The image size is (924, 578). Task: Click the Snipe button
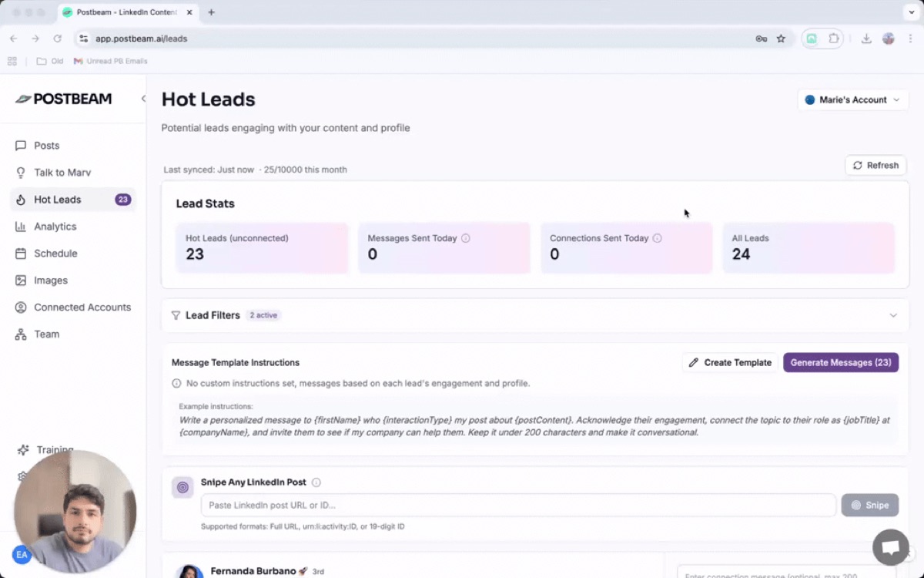[x=870, y=505]
